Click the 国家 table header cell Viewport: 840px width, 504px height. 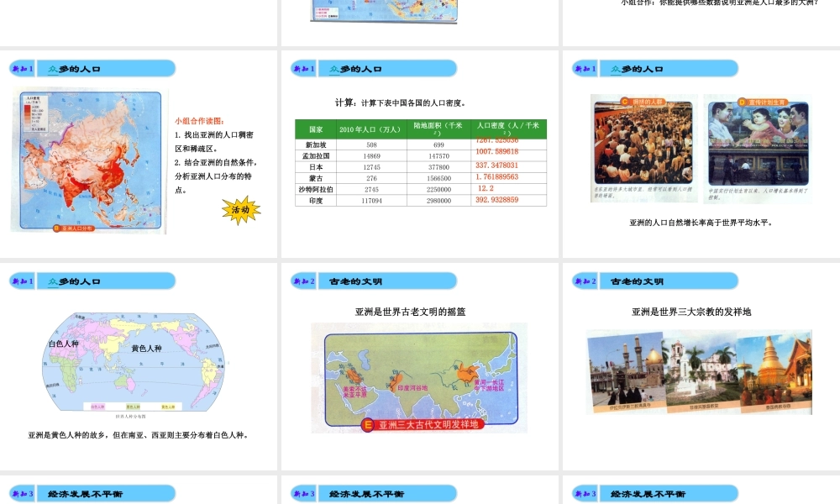316,129
